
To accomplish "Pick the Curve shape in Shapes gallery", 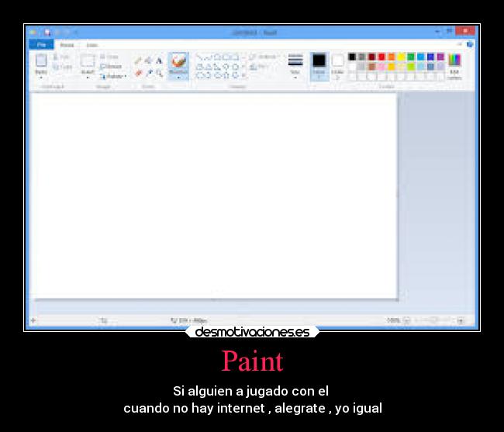I will point(209,57).
